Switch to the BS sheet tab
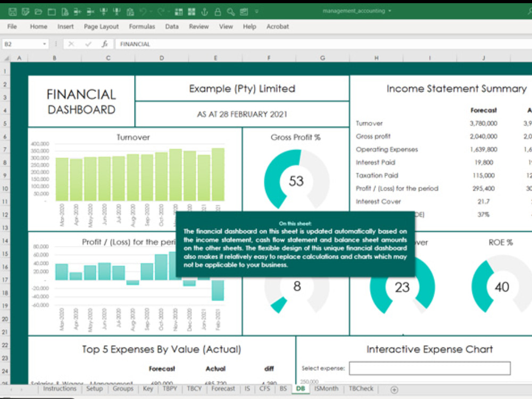 (x=284, y=389)
